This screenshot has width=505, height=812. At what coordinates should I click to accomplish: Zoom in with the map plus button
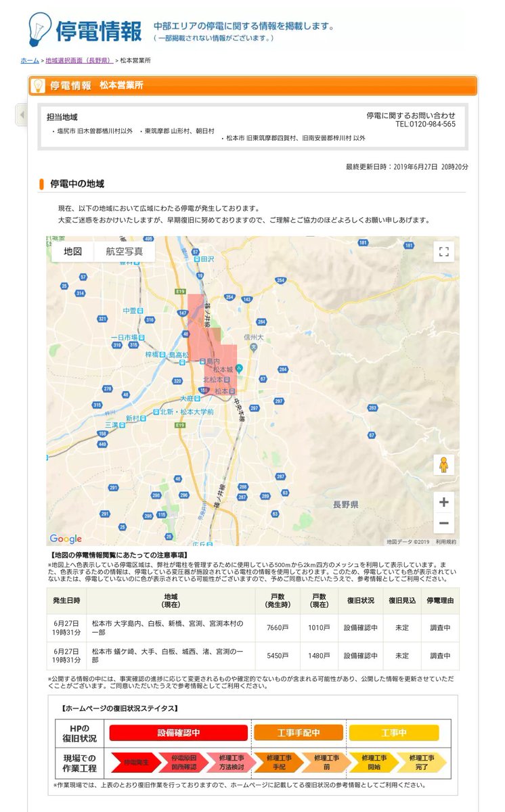tap(444, 502)
